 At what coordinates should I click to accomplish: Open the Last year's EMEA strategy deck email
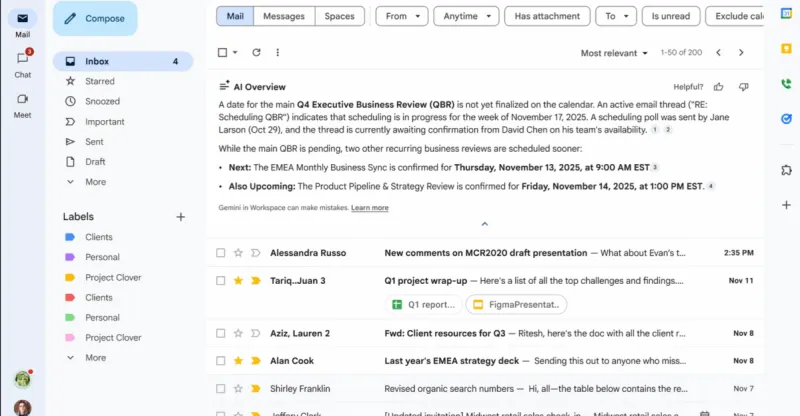[486, 361]
